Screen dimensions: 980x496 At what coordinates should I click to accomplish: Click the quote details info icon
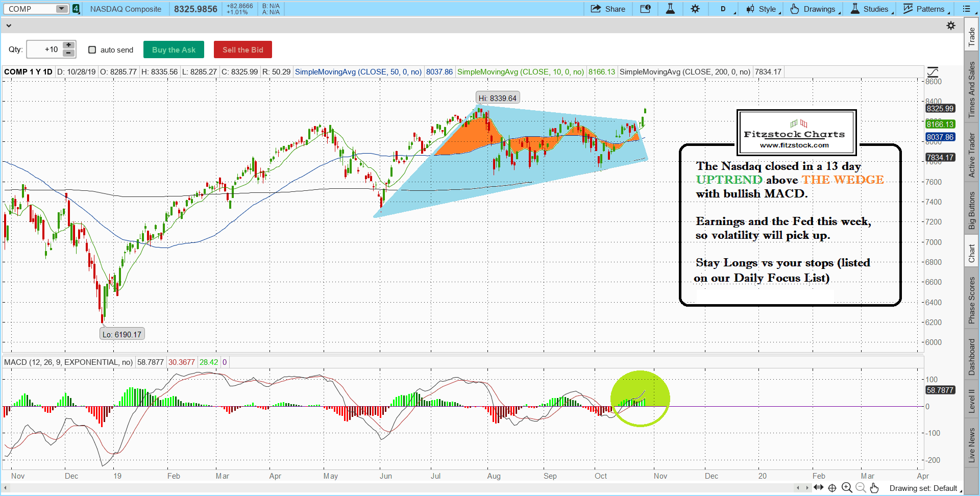click(x=645, y=9)
